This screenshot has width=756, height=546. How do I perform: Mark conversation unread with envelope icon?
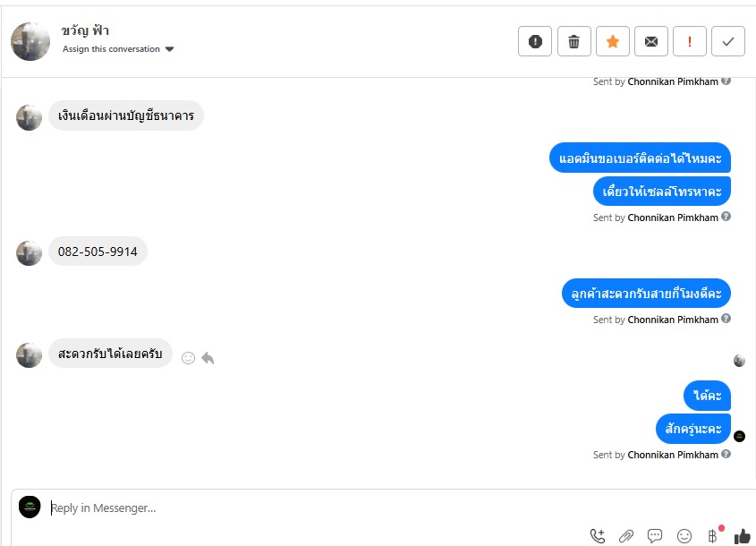(x=651, y=41)
